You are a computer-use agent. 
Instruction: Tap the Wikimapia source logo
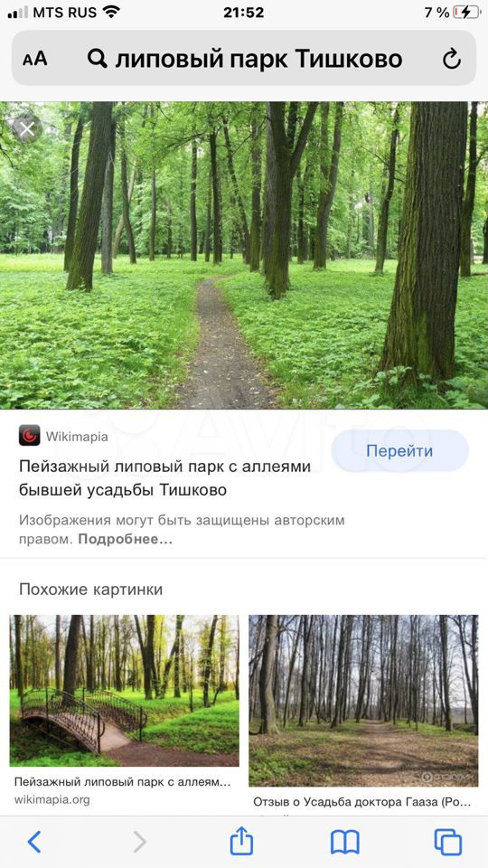pyautogui.click(x=29, y=435)
